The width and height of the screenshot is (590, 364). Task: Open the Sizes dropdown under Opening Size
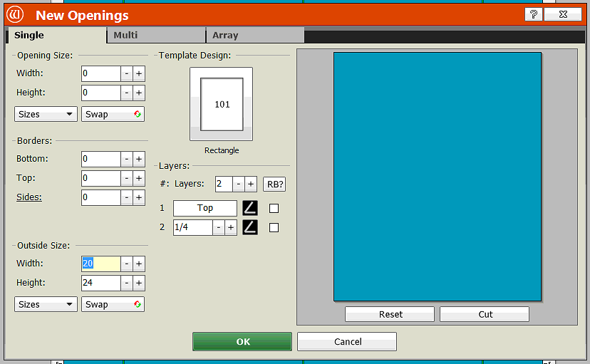(x=46, y=114)
